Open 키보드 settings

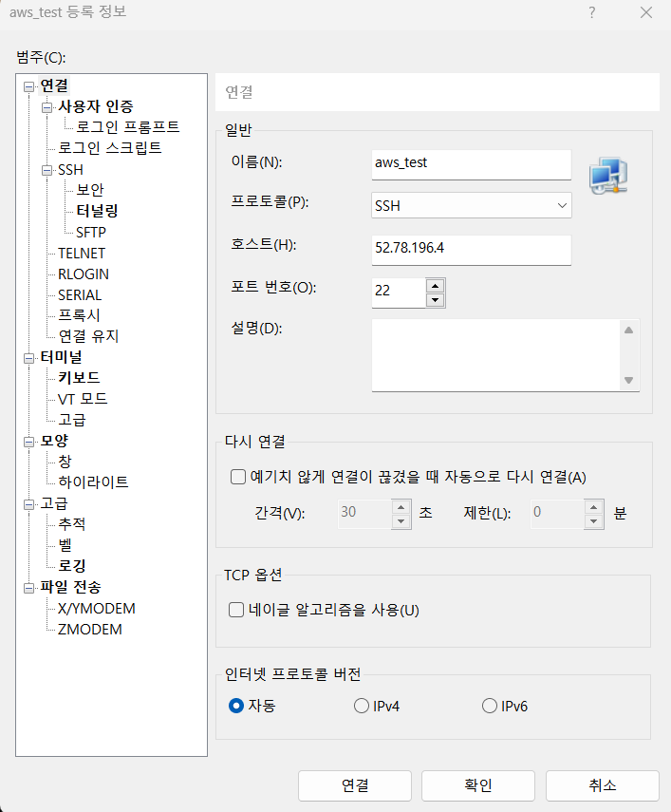tap(79, 378)
